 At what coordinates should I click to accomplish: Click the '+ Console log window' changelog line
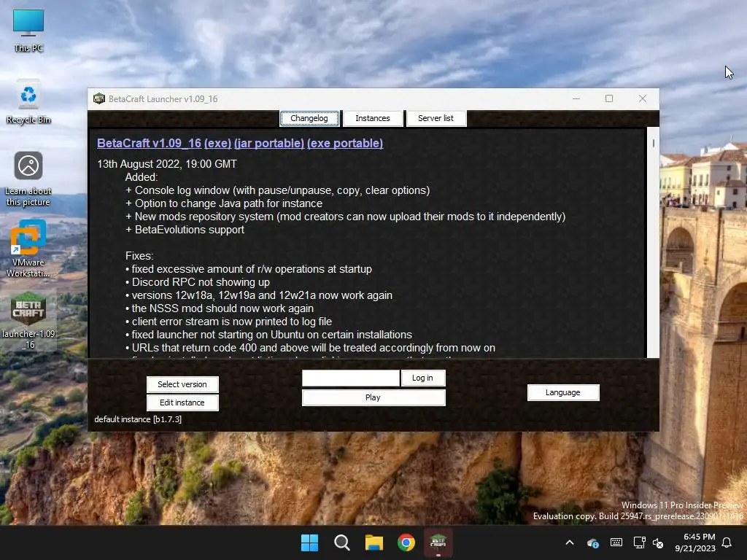(x=277, y=190)
